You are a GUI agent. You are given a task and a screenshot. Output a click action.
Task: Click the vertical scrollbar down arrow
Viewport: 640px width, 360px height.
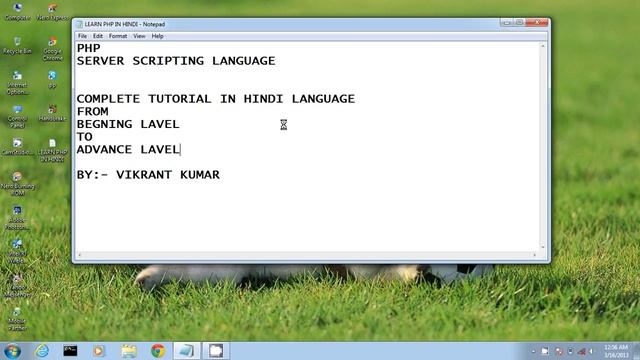click(x=543, y=247)
